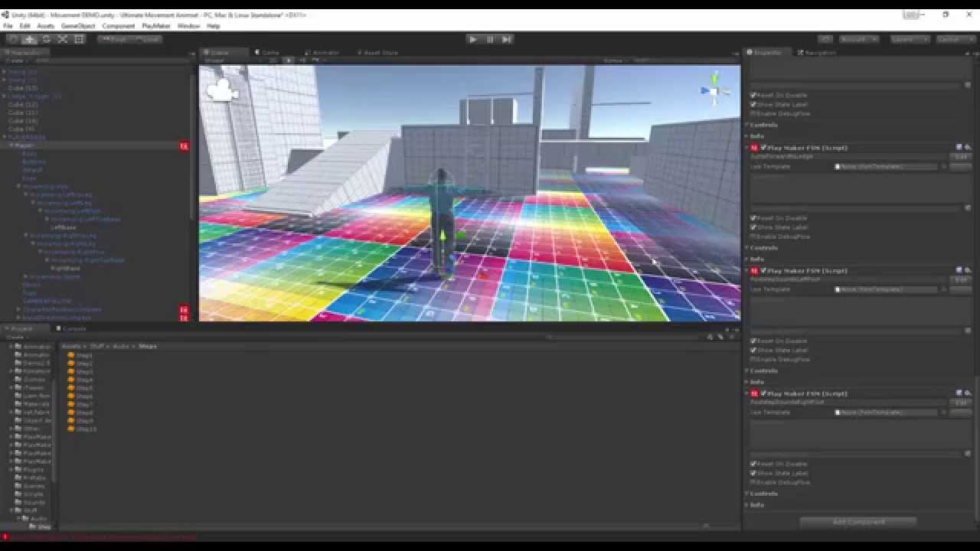Image resolution: width=980 pixels, height=551 pixels.
Task: Click the Unity logo in the title bar
Action: (5, 15)
